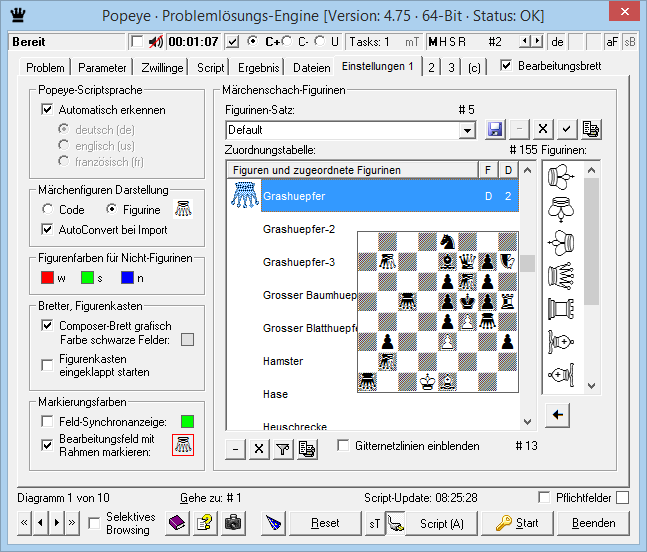This screenshot has width=647, height=552.
Task: Click the muted speaker icon
Action: [x=155, y=42]
